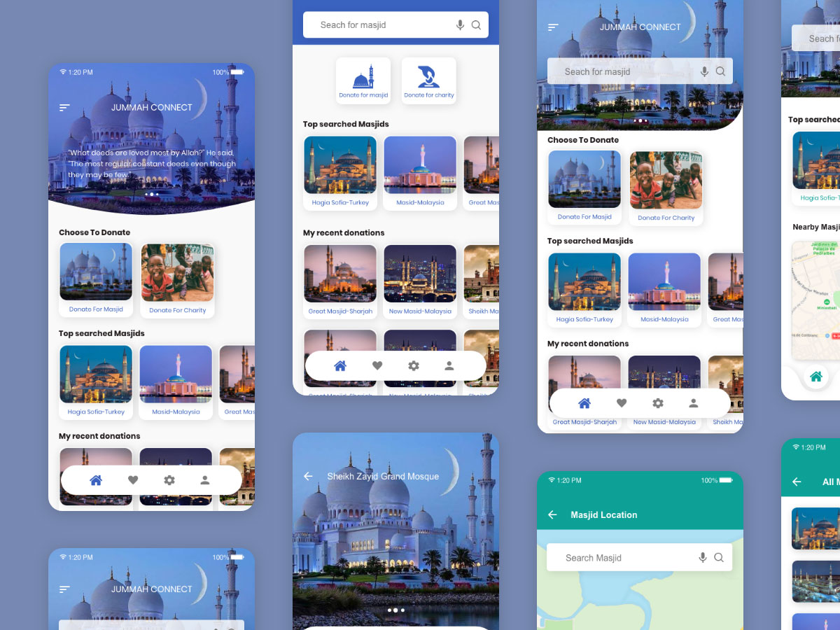
Task: Go back from the Masjid Location screen
Action: 552,514
